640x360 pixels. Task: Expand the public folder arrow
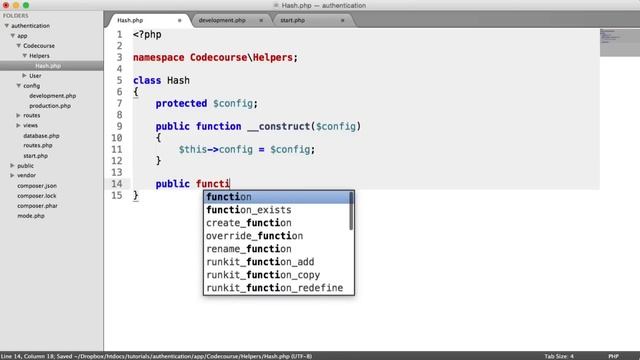[12, 166]
